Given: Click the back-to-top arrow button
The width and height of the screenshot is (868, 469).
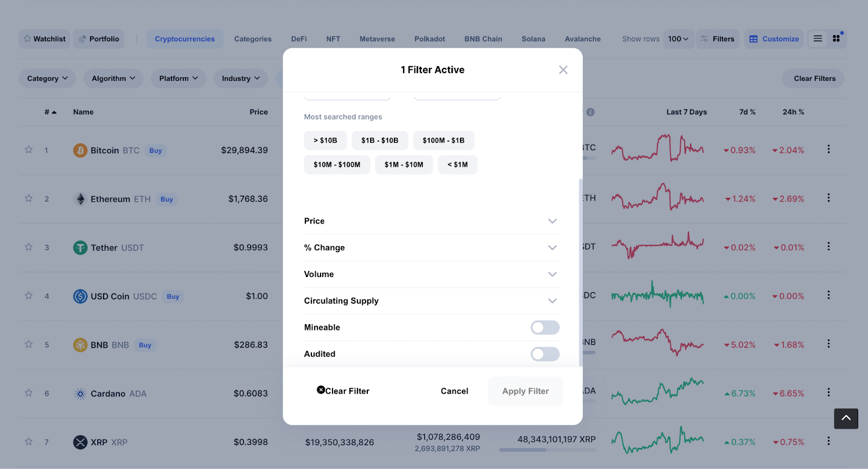Looking at the screenshot, I should pyautogui.click(x=846, y=419).
